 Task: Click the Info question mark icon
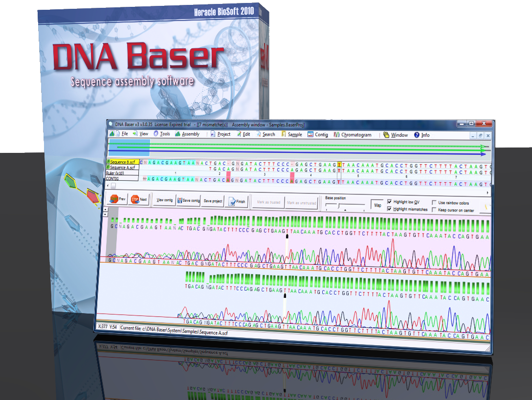tap(417, 135)
